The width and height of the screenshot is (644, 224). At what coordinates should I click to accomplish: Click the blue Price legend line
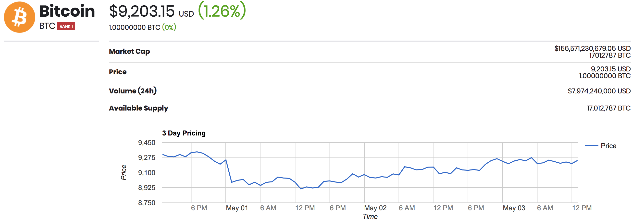pos(591,146)
